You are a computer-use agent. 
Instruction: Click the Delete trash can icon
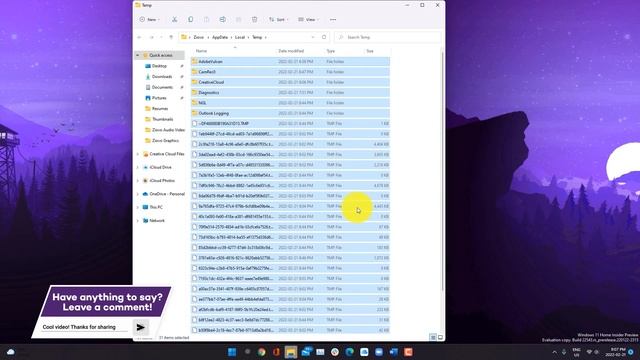(x=255, y=20)
